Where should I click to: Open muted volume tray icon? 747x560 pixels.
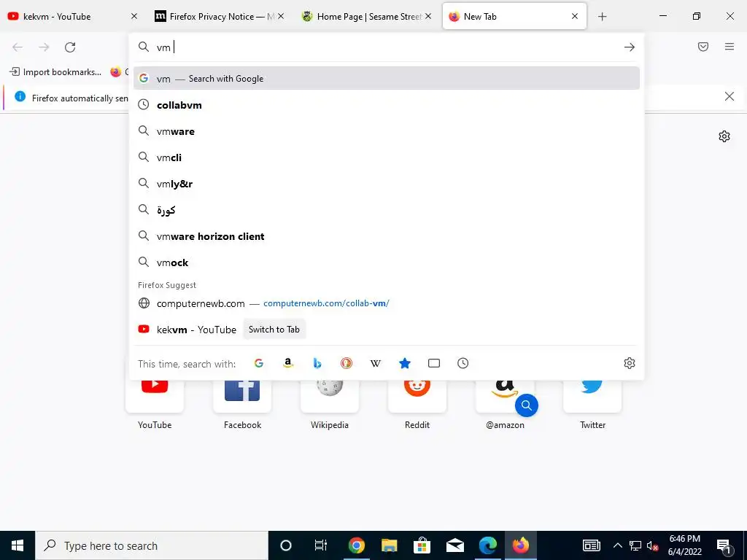[x=653, y=545]
